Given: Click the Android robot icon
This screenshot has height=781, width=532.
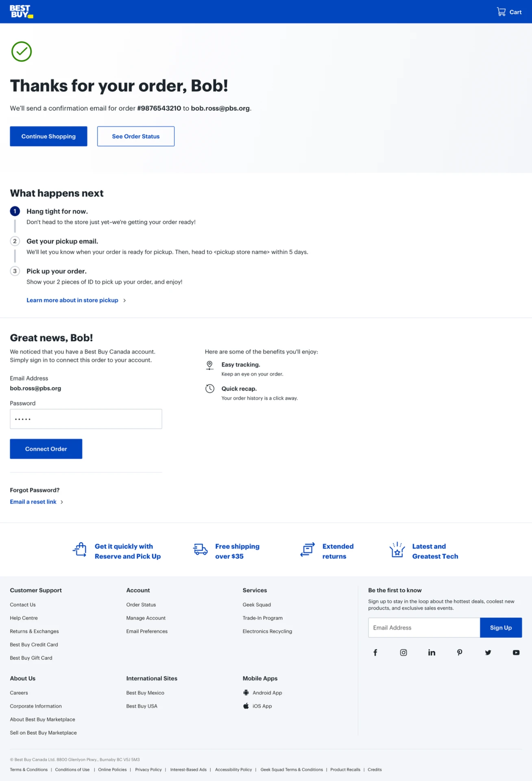Looking at the screenshot, I should click(x=246, y=692).
